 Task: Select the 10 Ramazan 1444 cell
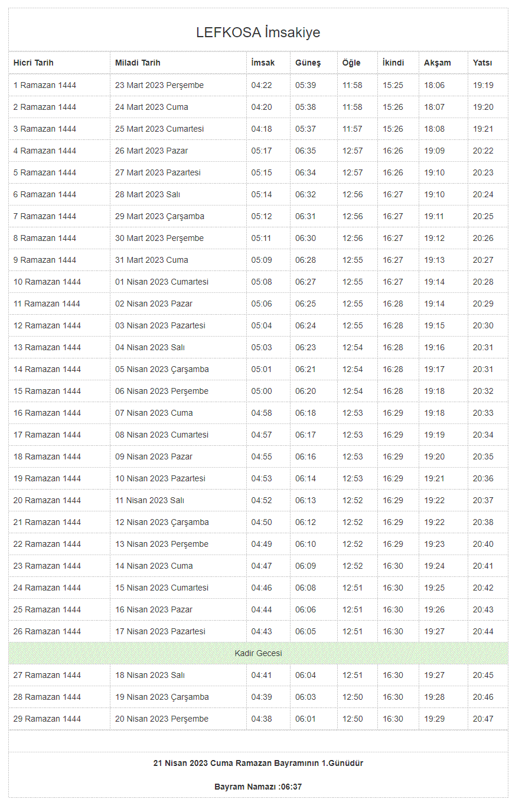point(47,282)
